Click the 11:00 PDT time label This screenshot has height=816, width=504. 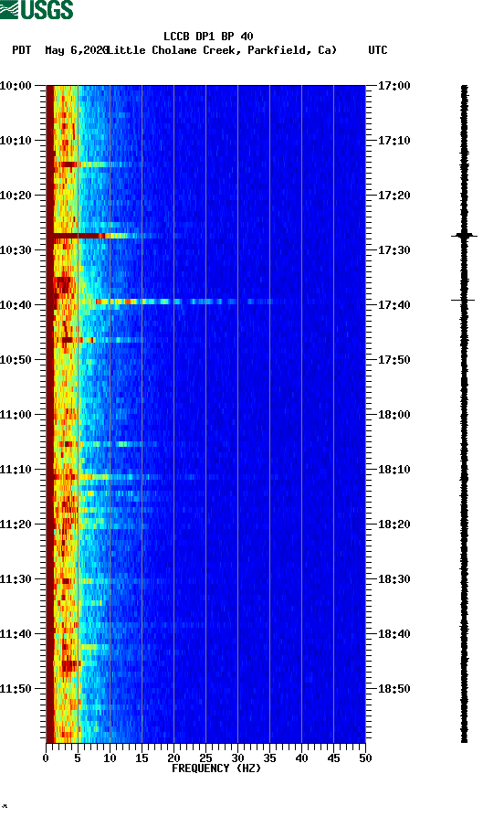(x=16, y=415)
